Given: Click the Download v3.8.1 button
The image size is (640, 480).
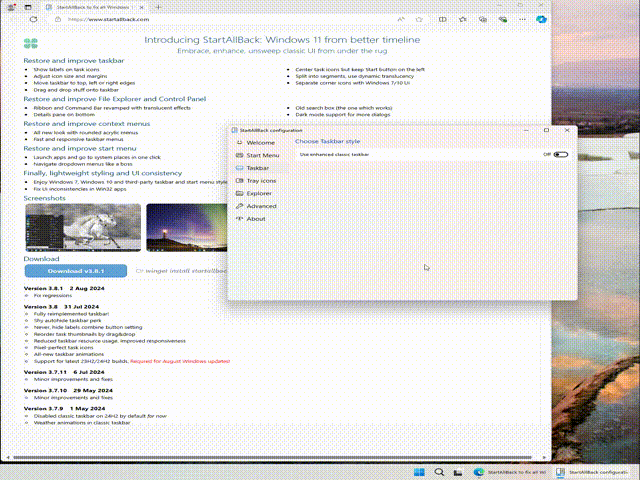Looking at the screenshot, I should [76, 271].
